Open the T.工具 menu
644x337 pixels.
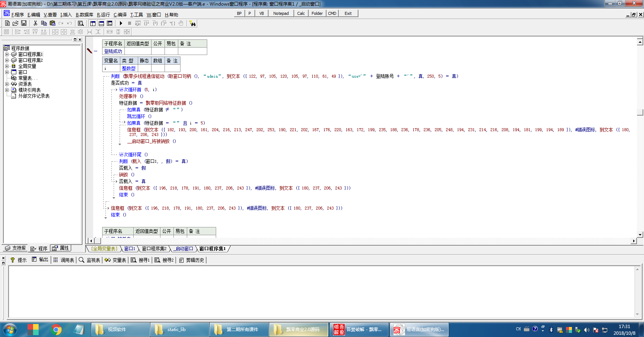[x=136, y=14]
